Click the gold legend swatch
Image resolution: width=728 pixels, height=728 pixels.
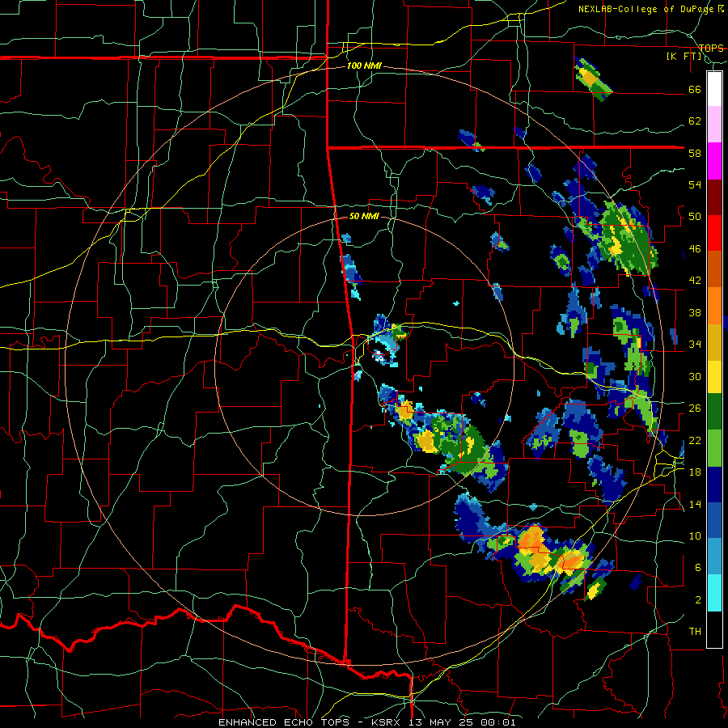714,342
